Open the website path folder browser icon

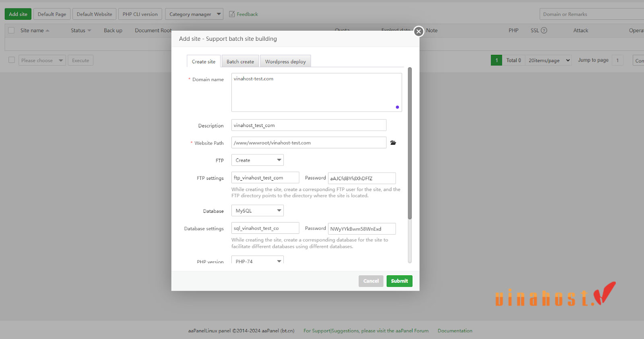[393, 143]
